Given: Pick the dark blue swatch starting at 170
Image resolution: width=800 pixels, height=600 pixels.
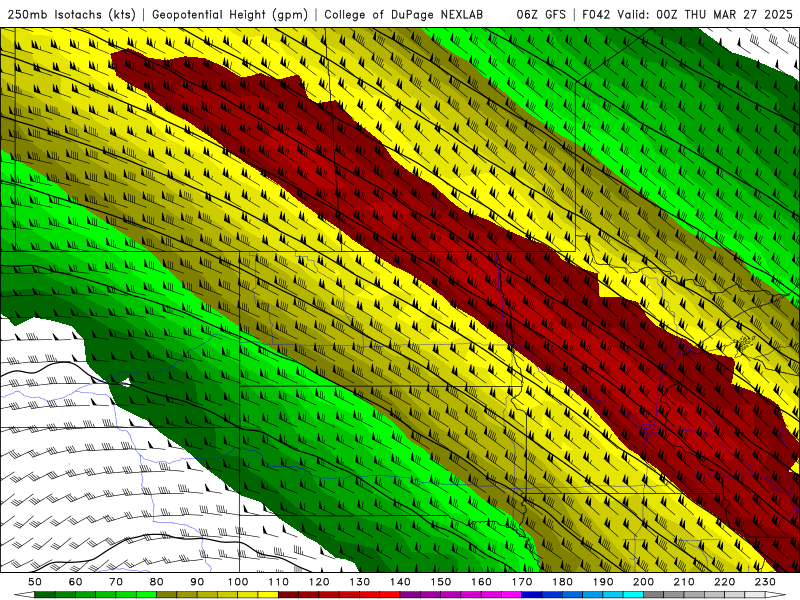Looking at the screenshot, I should [532, 595].
